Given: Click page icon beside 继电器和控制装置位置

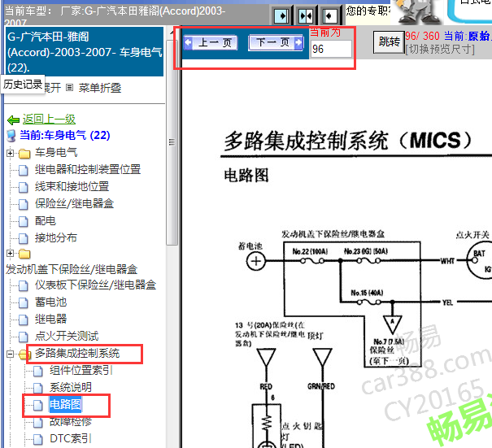Looking at the screenshot, I should point(24,171).
